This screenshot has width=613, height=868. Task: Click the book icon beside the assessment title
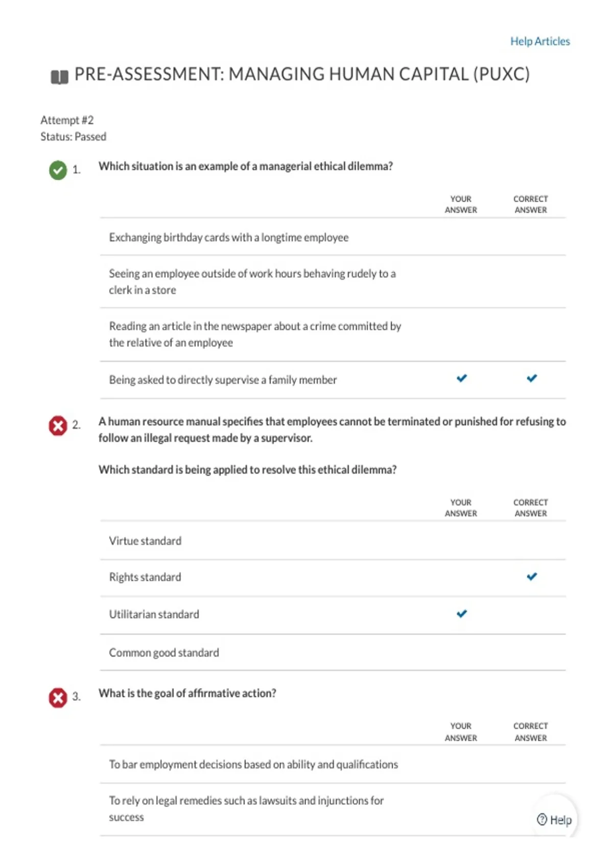click(x=59, y=77)
